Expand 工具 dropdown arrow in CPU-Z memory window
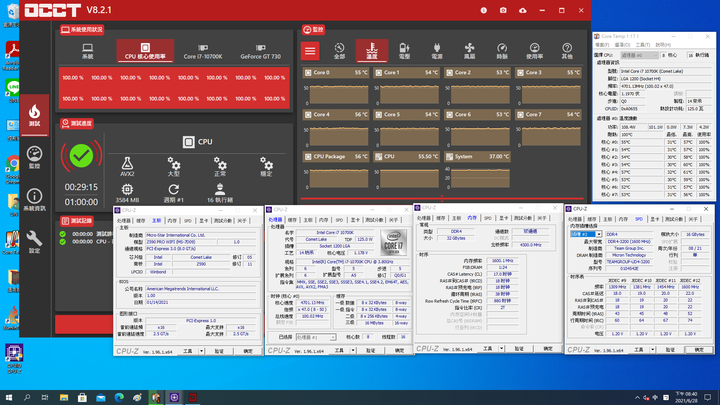This screenshot has width=720, height=405. tap(501, 349)
